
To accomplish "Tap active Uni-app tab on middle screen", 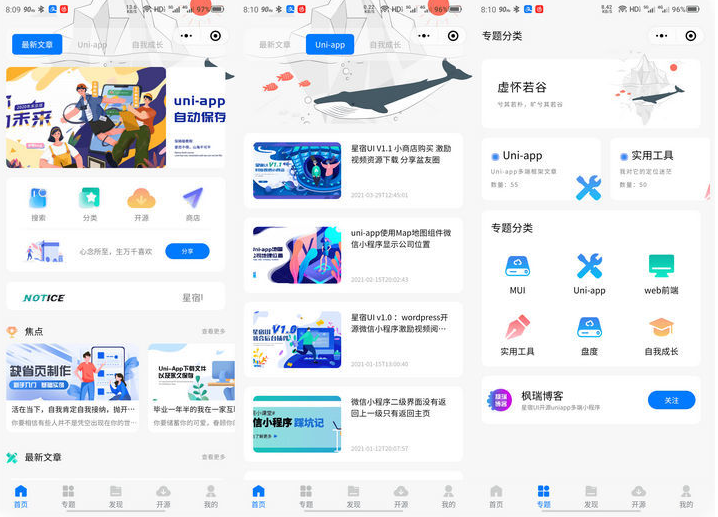I will (330, 44).
